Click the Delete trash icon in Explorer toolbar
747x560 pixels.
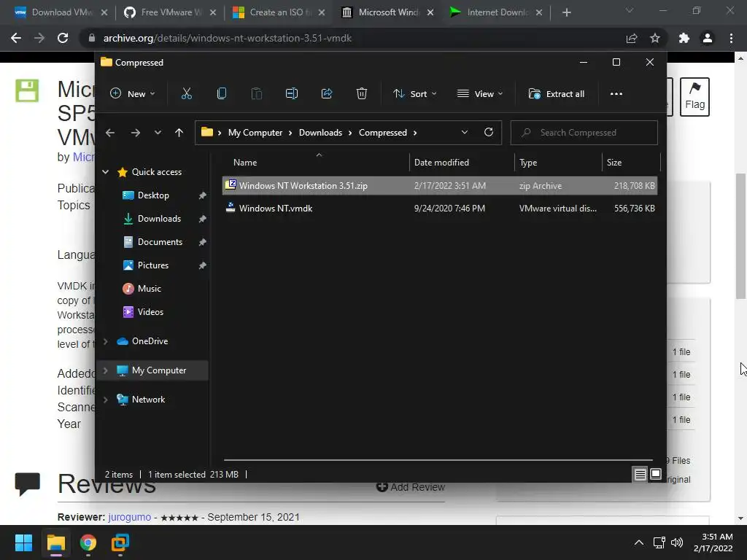[x=362, y=94]
